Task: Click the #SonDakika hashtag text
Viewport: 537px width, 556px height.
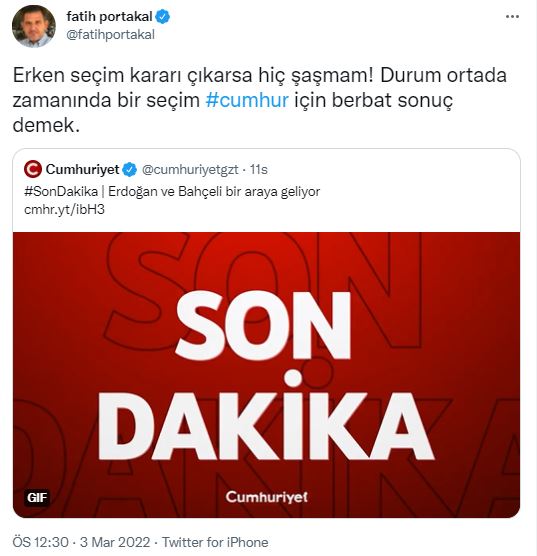Action: click(x=61, y=191)
